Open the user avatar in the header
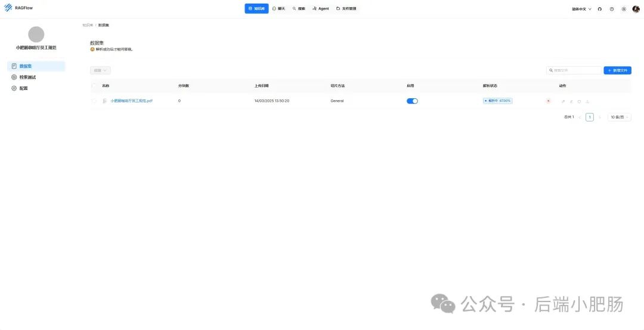644x330 pixels. [x=636, y=8]
